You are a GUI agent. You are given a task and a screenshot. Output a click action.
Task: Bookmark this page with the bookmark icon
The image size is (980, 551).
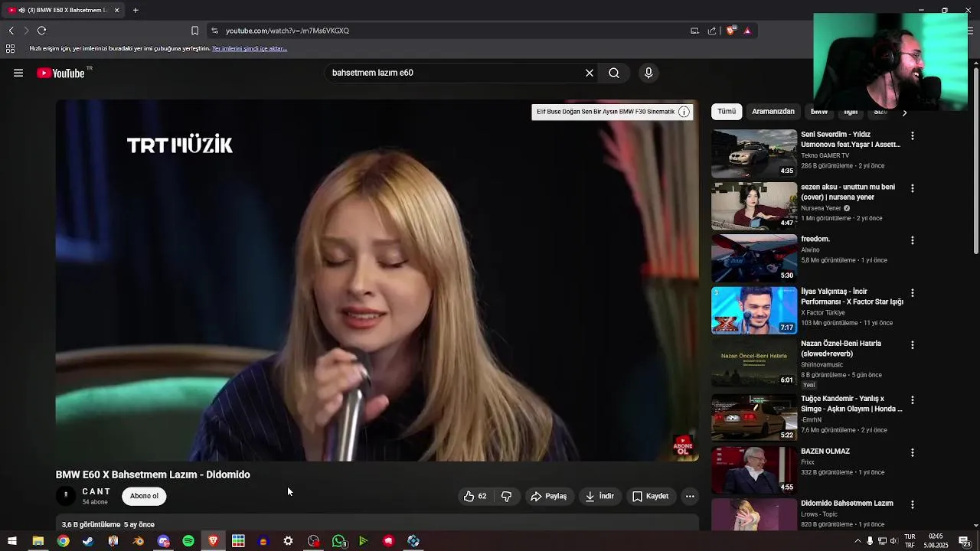[194, 31]
